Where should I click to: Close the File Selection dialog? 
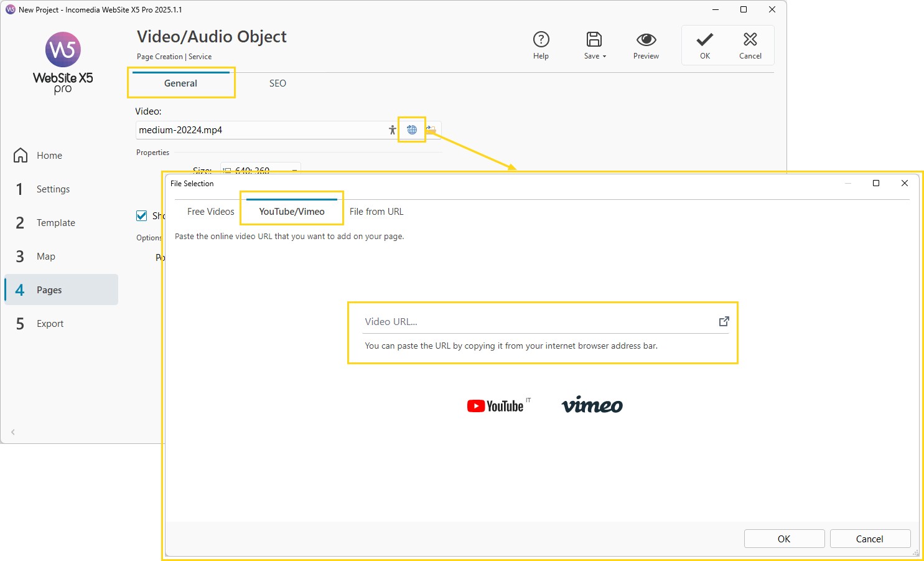pos(905,183)
